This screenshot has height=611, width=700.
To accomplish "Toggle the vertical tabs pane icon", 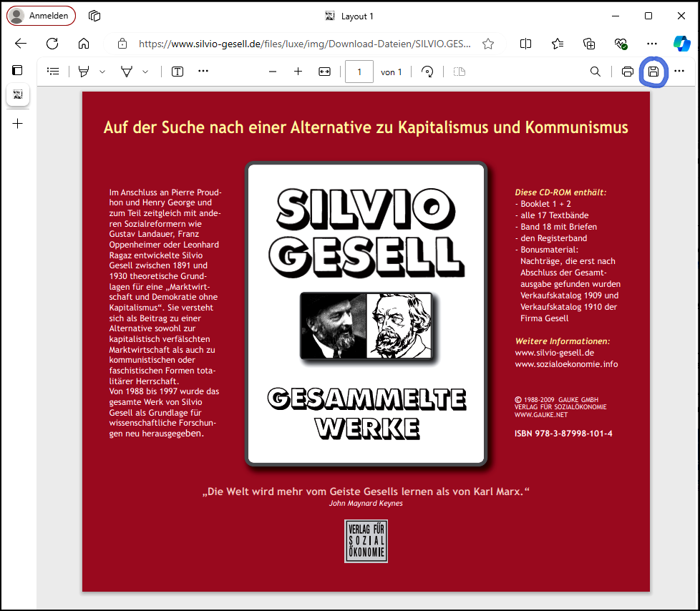I will [x=17, y=70].
